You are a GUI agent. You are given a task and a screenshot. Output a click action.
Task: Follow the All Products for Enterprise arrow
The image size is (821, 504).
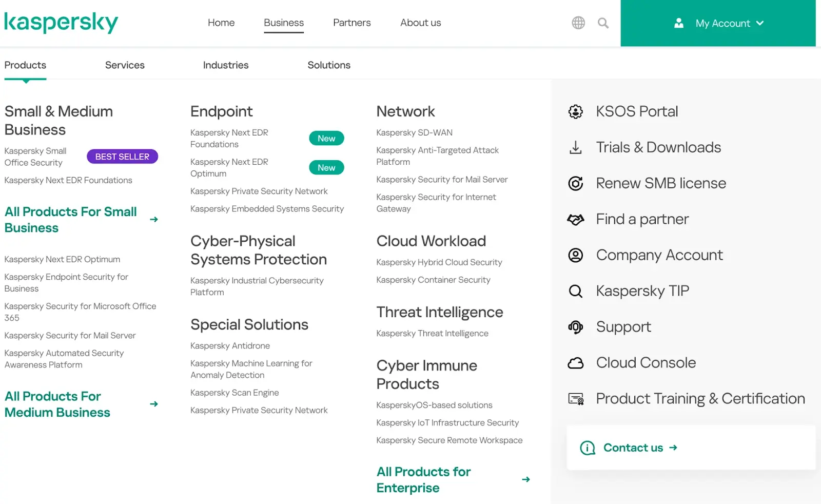[526, 479]
